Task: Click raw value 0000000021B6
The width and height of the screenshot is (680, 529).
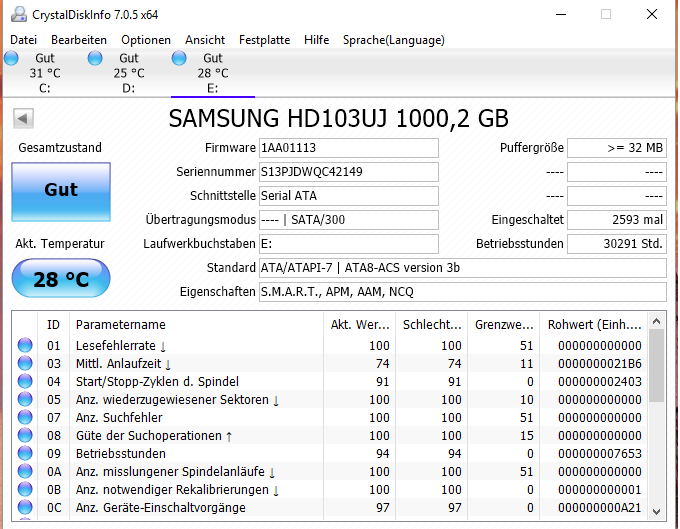Action: click(x=600, y=363)
